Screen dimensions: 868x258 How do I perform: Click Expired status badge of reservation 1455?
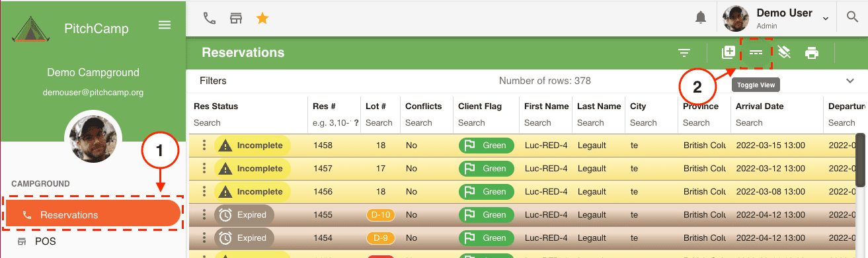click(x=244, y=215)
